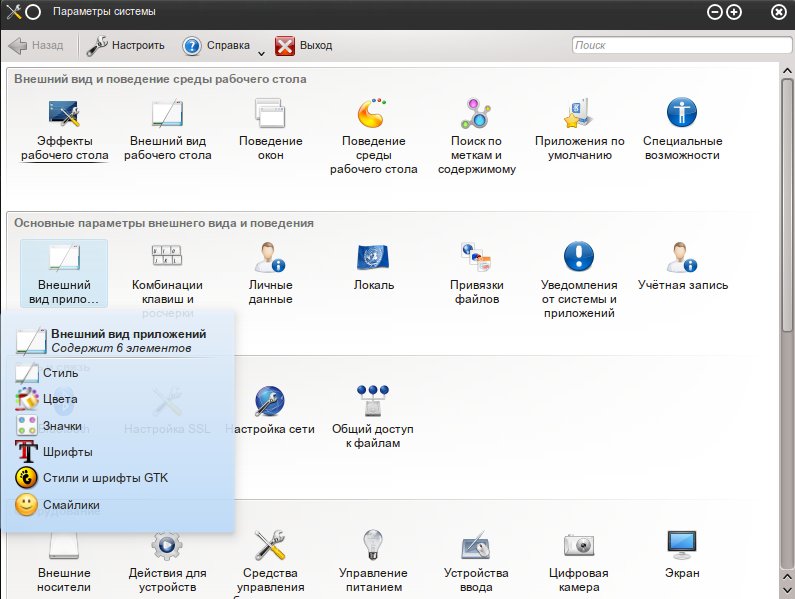This screenshot has height=599, width=795.
Task: Open Настройка сети module
Action: pos(270,402)
